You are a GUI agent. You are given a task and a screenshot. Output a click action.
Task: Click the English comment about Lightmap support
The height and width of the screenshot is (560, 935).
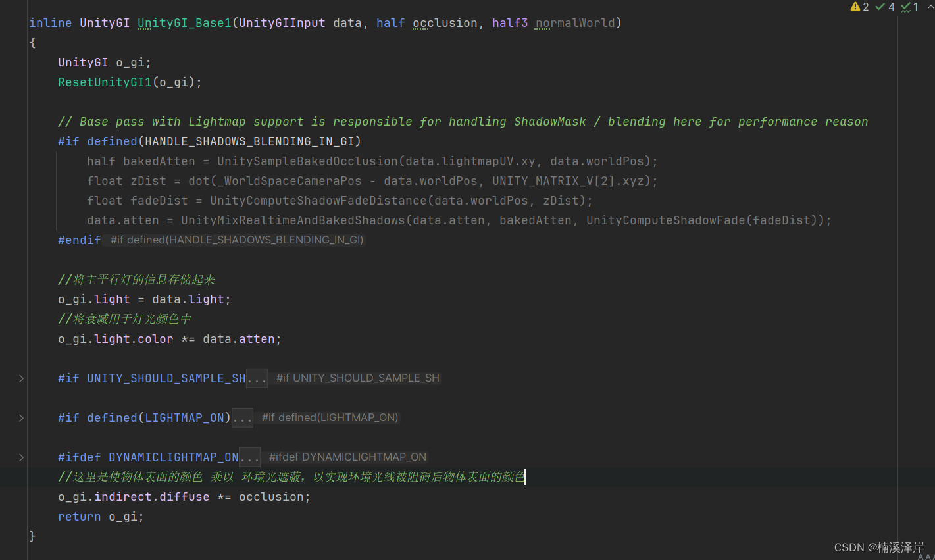(x=463, y=122)
